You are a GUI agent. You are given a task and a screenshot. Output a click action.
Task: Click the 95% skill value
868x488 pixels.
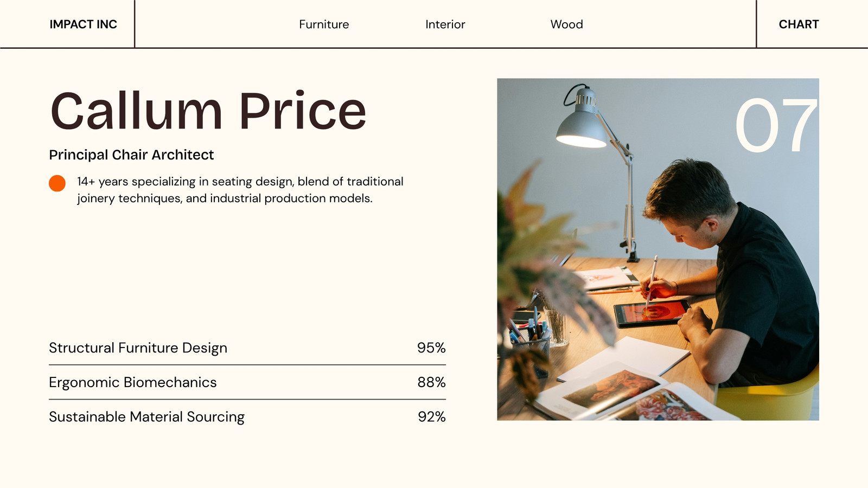431,348
